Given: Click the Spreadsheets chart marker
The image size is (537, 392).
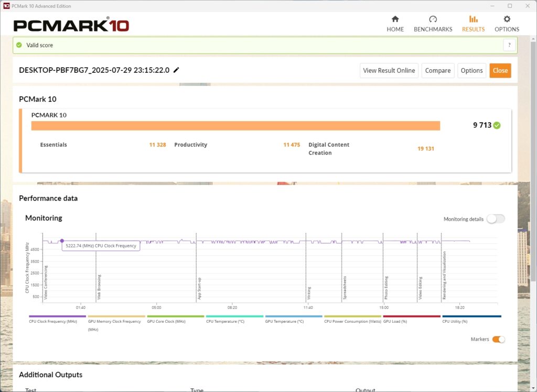Looking at the screenshot, I should tap(345, 288).
